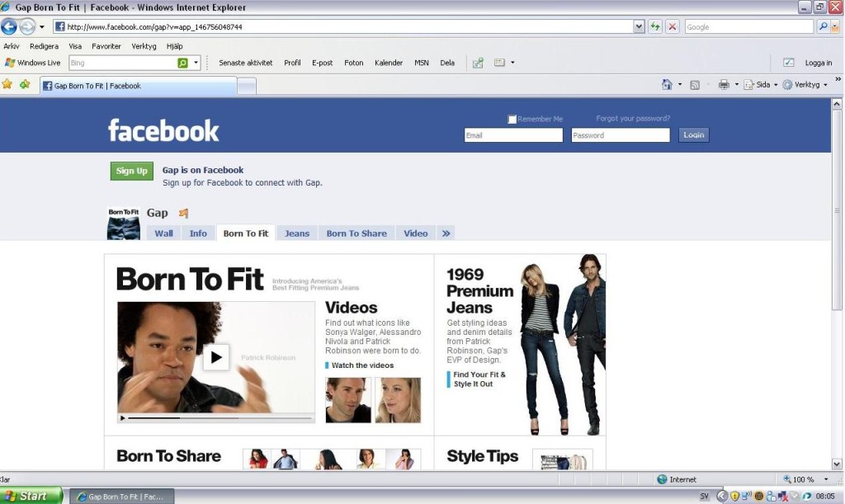The height and width of the screenshot is (504, 845).
Task: Focus the Password input field
Action: (x=621, y=135)
